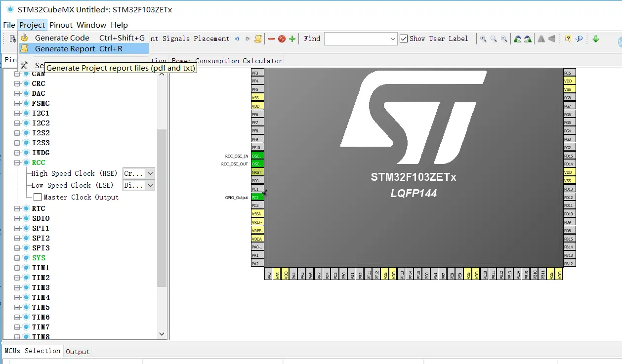Image resolution: width=622 pixels, height=364 pixels.
Task: Click the zoom-in magnifier icon
Action: (x=483, y=39)
